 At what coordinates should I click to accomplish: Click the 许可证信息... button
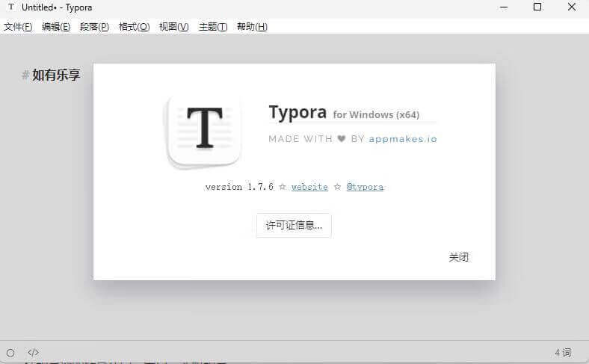point(294,226)
